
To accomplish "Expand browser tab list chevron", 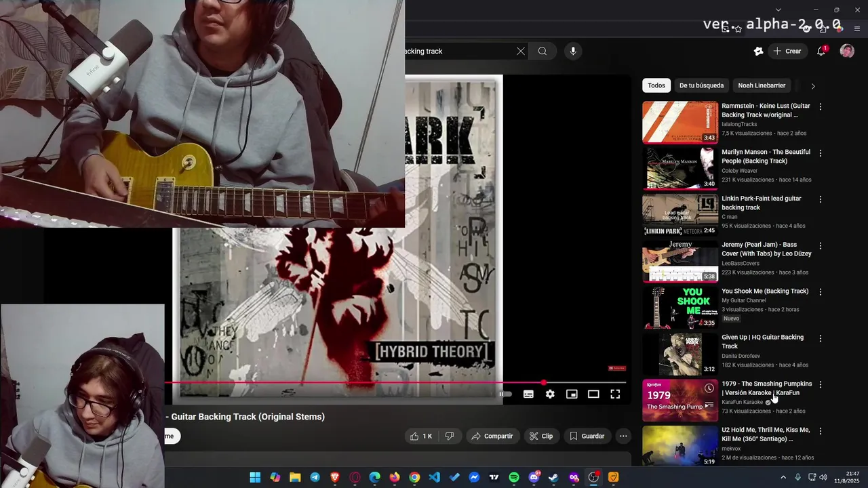I will 778,9.
